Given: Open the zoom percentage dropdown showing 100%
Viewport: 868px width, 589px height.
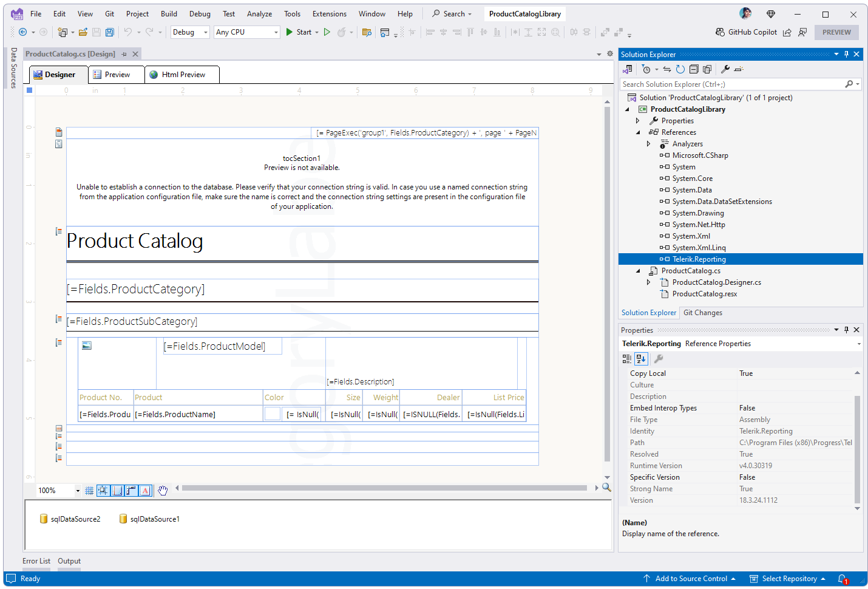Looking at the screenshot, I should coord(76,490).
